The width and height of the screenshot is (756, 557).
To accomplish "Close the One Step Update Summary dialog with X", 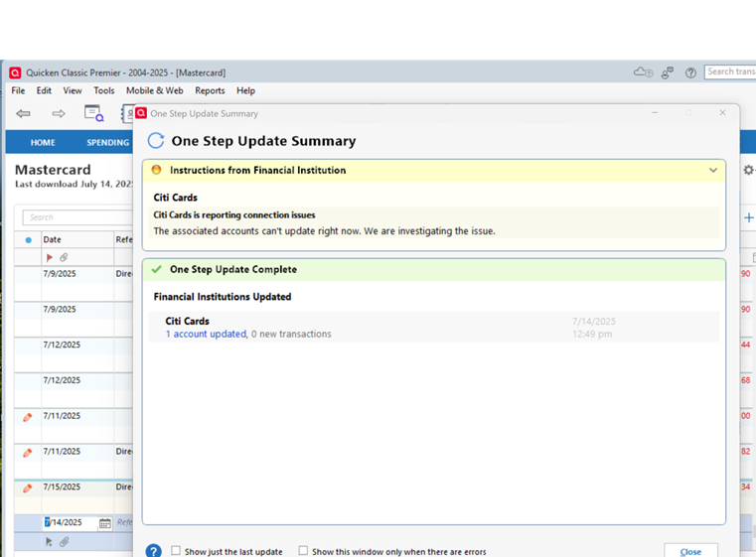I will coord(722,112).
